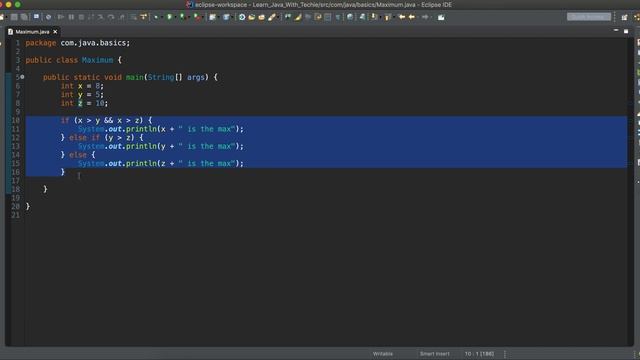Click the Back navigation arrow
The width and height of the screenshot is (640, 360).
tap(412, 17)
